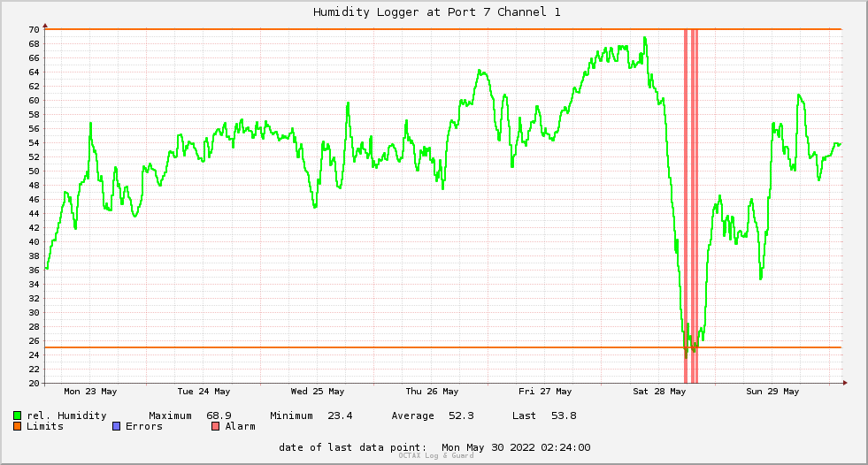
Task: Click the 'Sun 29 May' x-axis label
Action: pos(772,392)
